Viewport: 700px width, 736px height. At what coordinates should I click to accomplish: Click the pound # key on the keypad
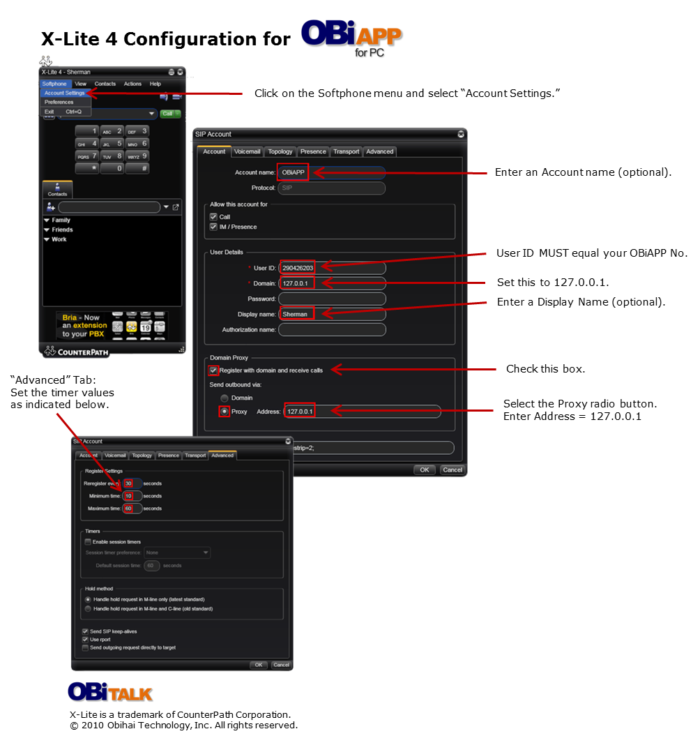click(137, 168)
